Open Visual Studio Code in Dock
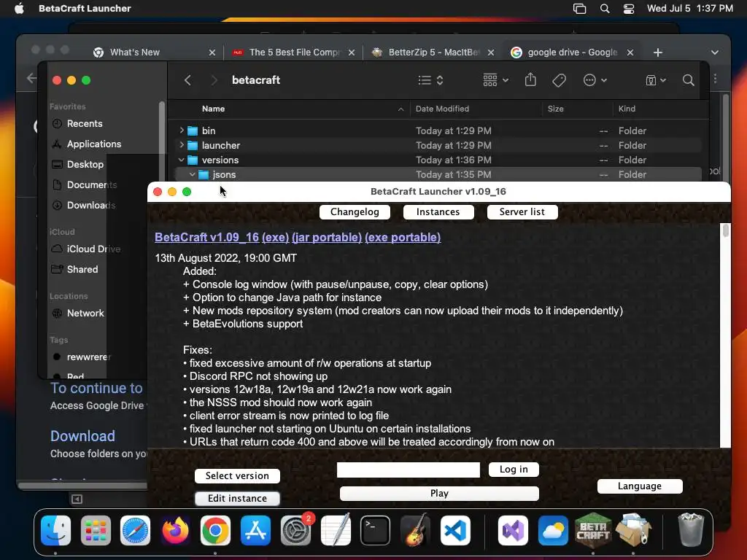 455,531
